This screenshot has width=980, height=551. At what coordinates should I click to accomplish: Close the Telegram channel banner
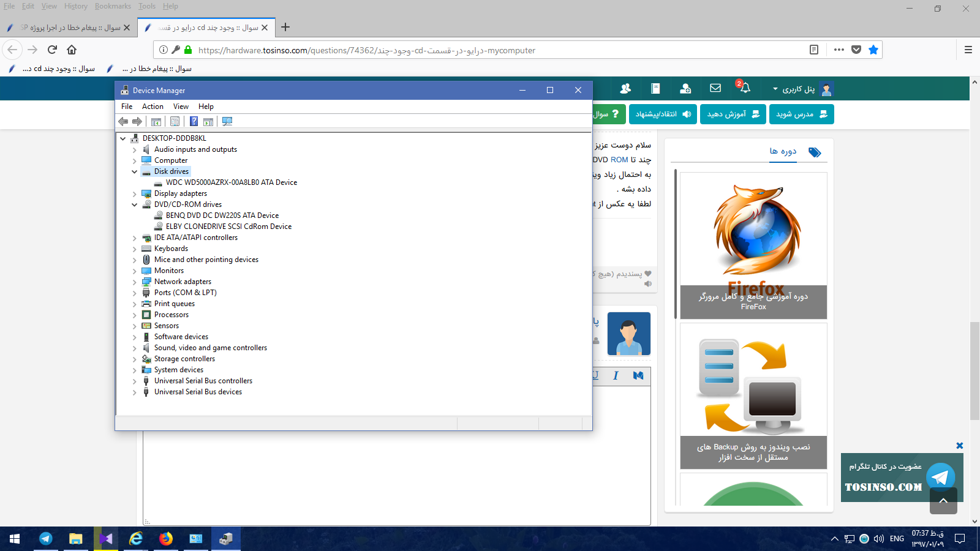tap(960, 446)
